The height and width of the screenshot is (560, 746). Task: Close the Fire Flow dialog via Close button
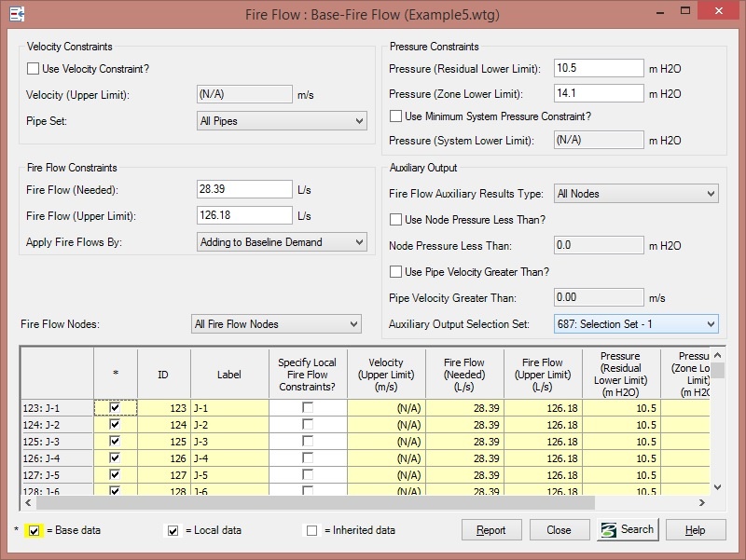(559, 529)
